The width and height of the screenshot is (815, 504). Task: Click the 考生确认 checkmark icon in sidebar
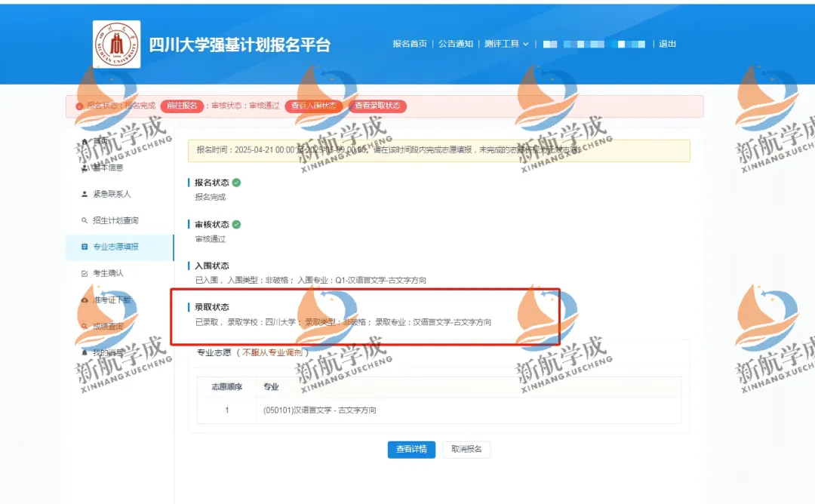(x=85, y=273)
